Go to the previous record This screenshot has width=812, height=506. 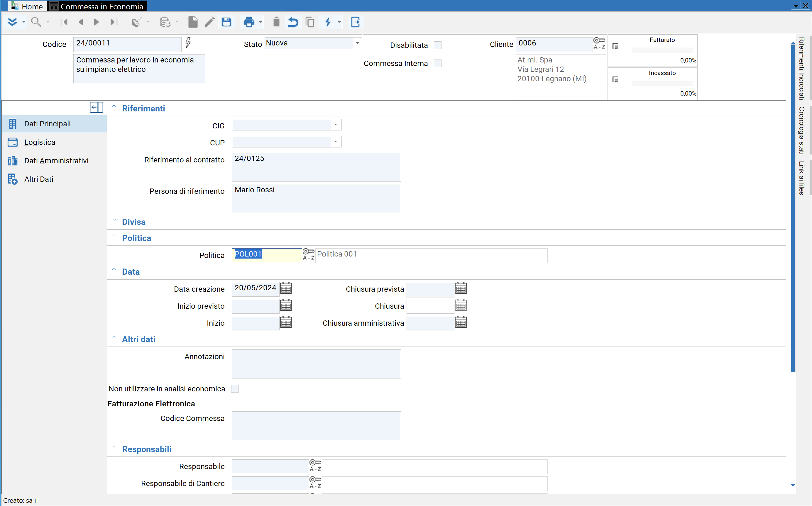coord(80,22)
